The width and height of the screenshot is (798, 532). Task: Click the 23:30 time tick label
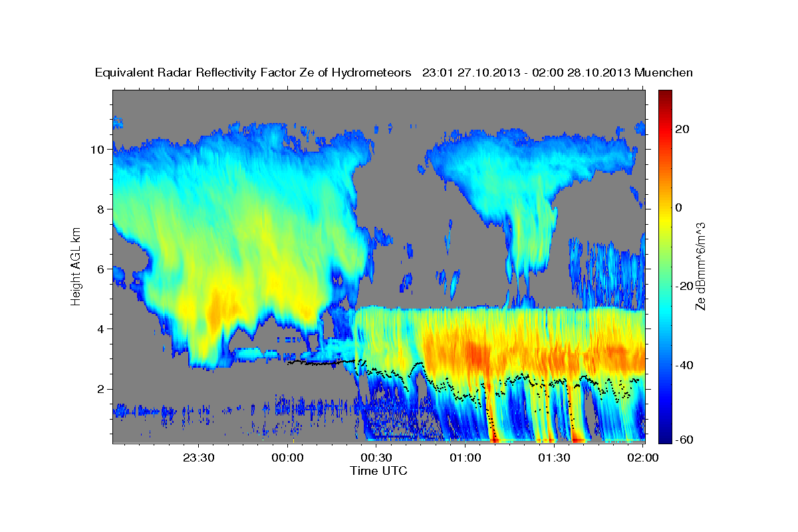point(199,458)
